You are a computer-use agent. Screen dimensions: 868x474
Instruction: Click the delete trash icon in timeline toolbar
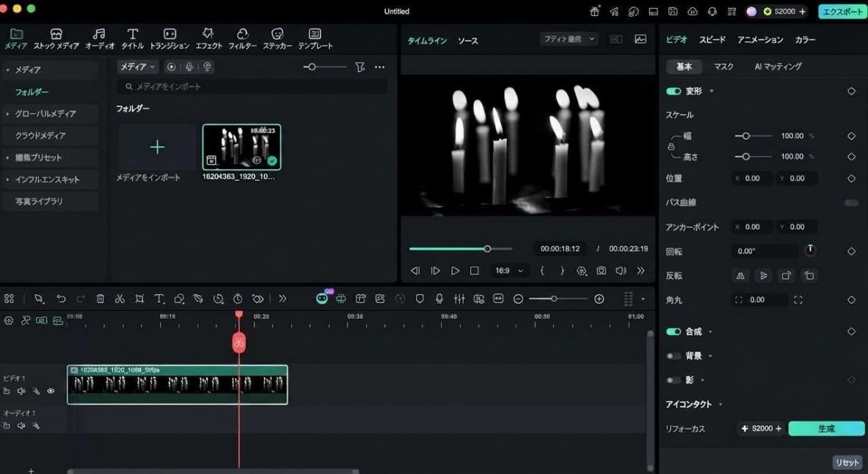point(100,299)
